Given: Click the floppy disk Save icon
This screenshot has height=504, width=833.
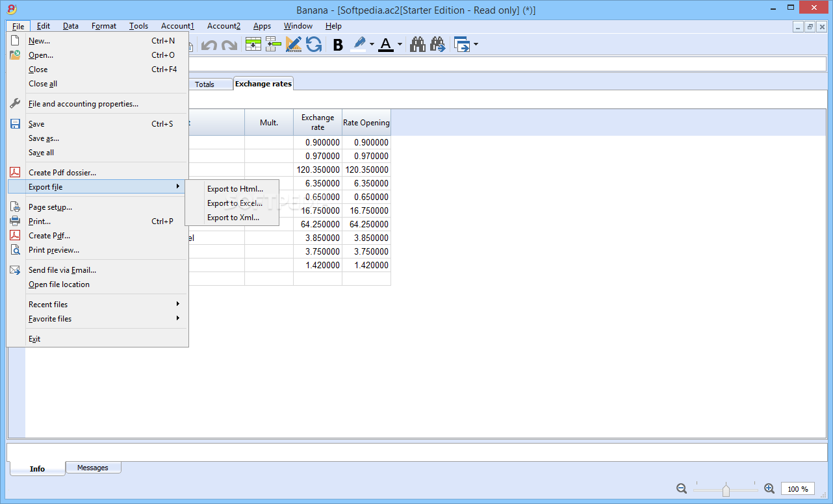Looking at the screenshot, I should pyautogui.click(x=15, y=123).
